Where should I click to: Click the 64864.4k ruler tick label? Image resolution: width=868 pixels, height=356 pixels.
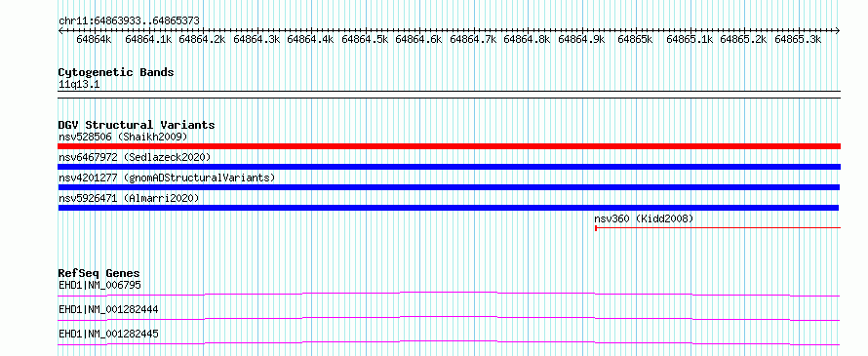[x=310, y=39]
